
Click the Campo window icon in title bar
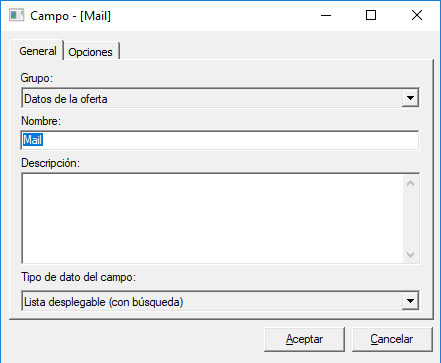[x=16, y=15]
